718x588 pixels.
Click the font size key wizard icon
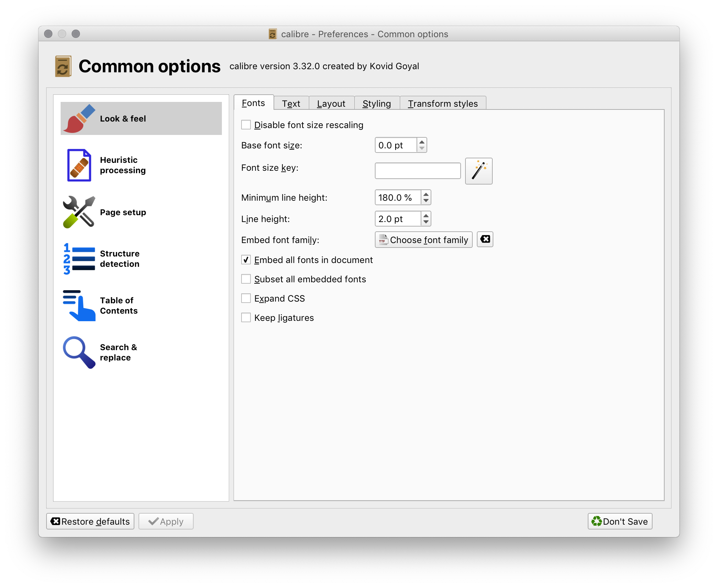point(479,171)
